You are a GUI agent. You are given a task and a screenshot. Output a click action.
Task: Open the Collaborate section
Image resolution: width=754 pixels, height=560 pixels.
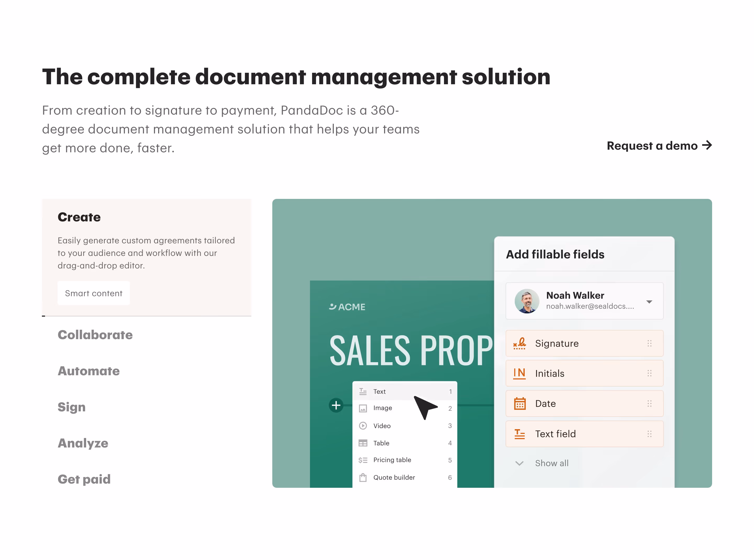(95, 335)
